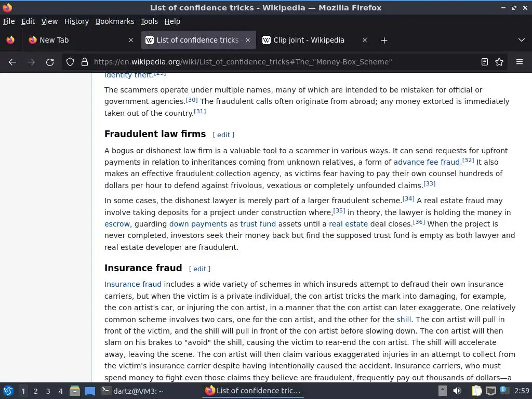Open citation reference [32]
This screenshot has width=532, height=399.
(468, 160)
